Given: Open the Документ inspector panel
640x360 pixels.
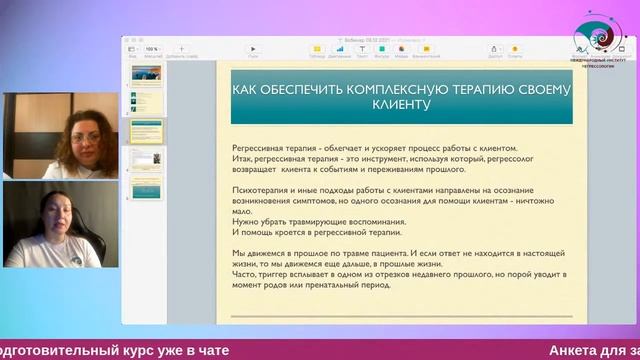Looking at the screenshot, I should 621,50.
